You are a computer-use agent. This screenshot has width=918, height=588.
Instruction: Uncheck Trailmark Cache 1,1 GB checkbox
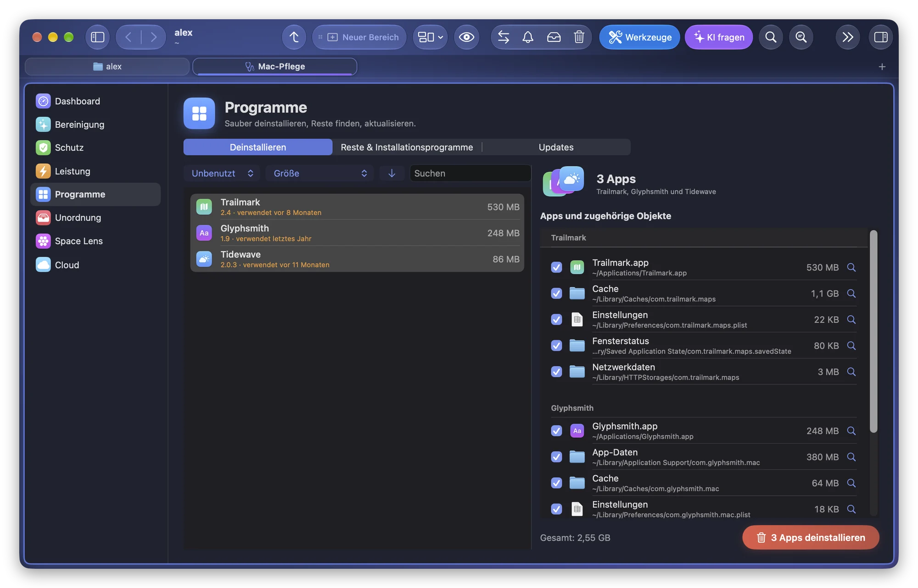coord(556,293)
